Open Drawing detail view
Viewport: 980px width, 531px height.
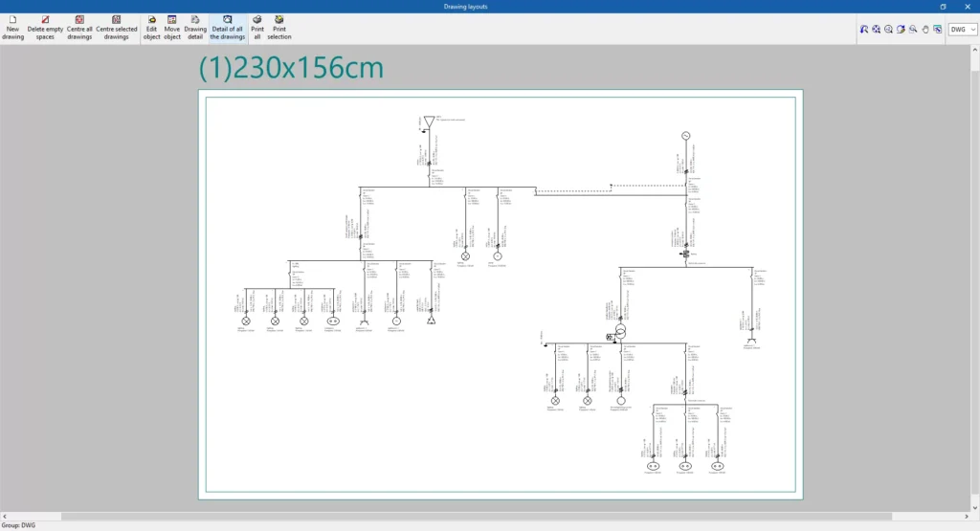tap(195, 28)
